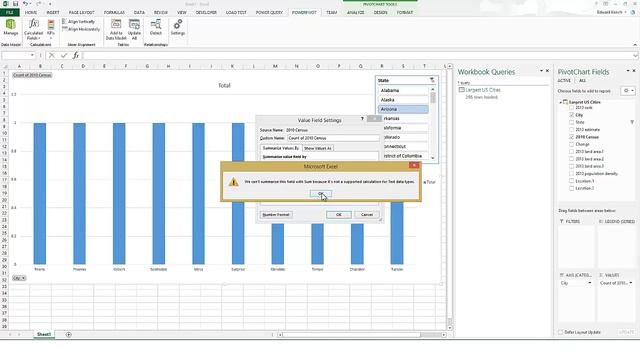Screen dimensions: 640x360
Task: Click OK in Value Field Settings dialog
Action: tap(338, 215)
